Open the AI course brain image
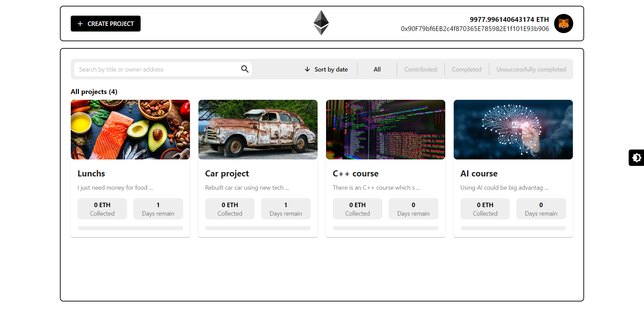 click(513, 129)
